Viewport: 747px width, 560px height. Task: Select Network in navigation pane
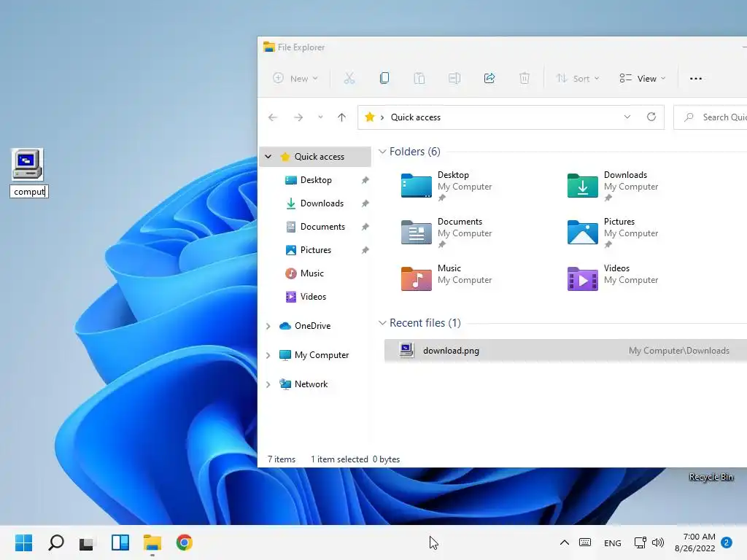(311, 384)
